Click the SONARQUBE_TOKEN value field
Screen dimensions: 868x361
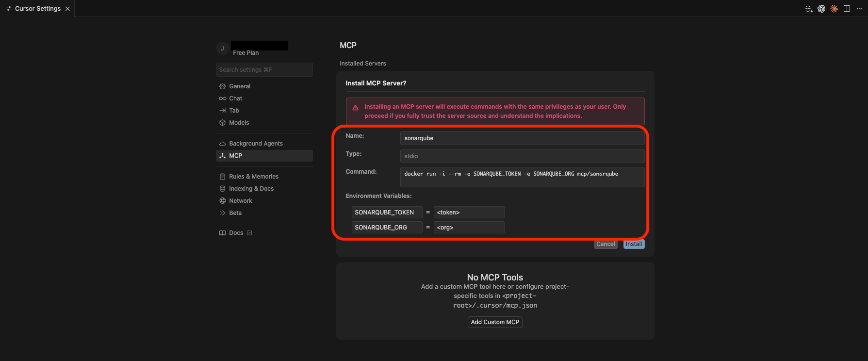(x=469, y=213)
